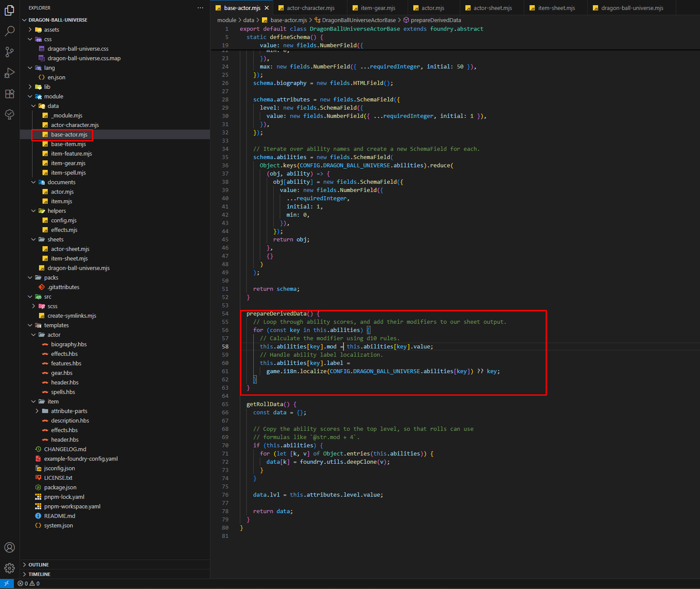Switch to the item-gear.mjs tab
This screenshot has width=700, height=589.
point(378,8)
